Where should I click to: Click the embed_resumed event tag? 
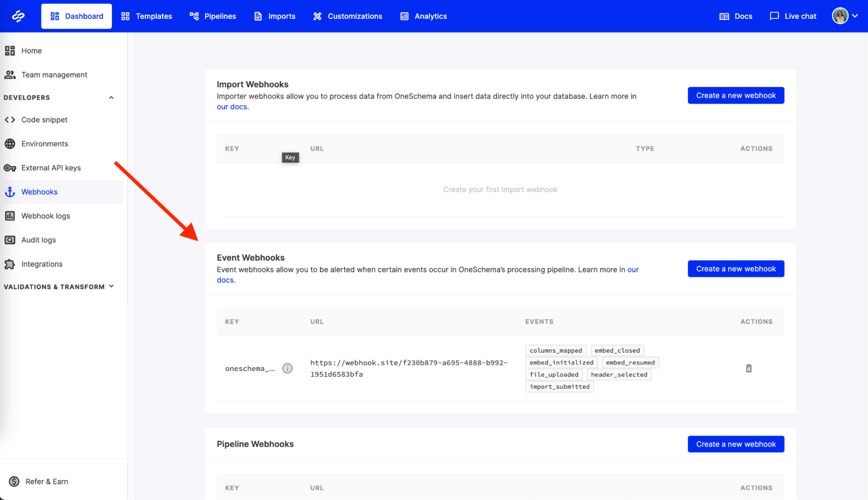coord(630,363)
